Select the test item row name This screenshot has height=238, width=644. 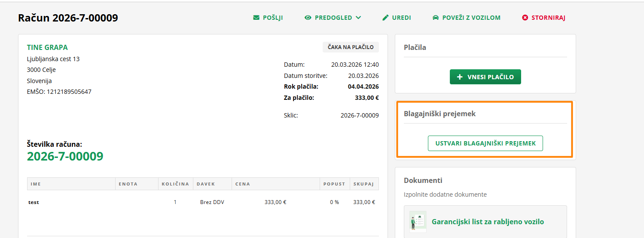tap(34, 202)
